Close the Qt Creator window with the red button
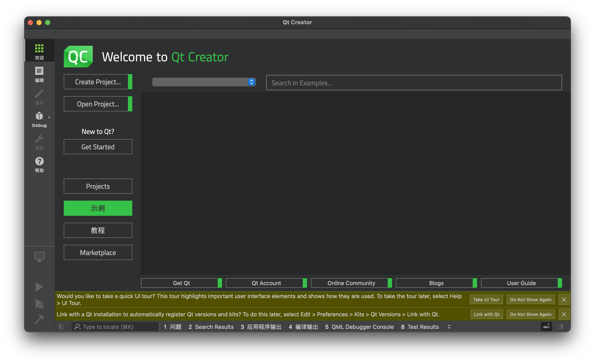This screenshot has height=364, width=595. pyautogui.click(x=30, y=23)
